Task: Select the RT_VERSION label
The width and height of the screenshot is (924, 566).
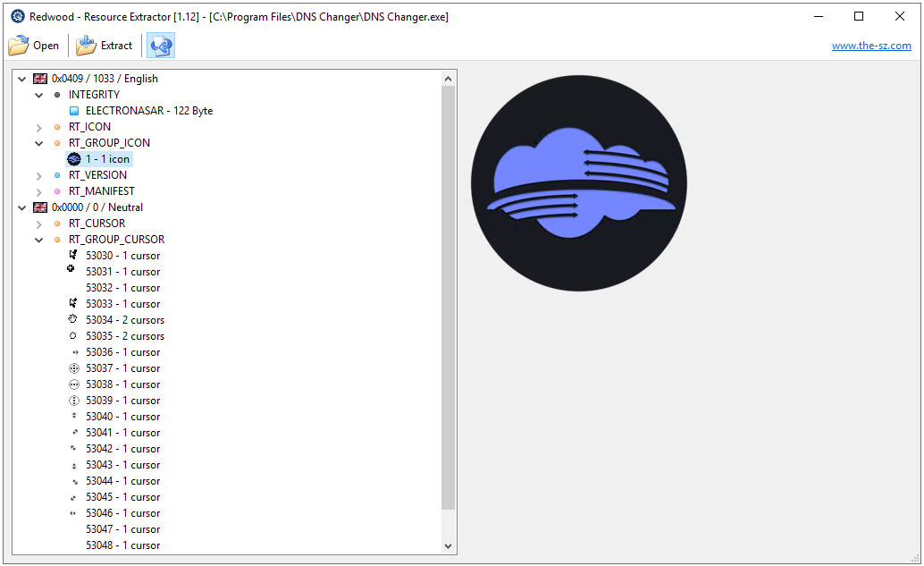Action: [97, 175]
